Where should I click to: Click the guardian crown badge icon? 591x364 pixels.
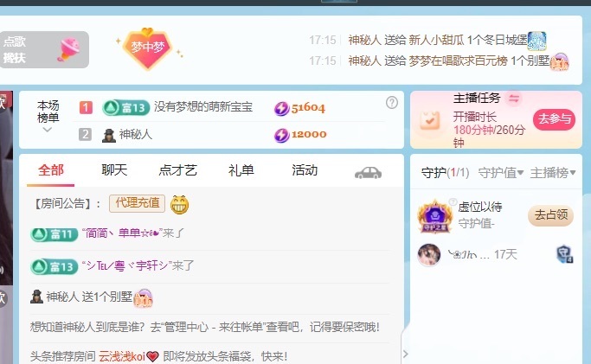[434, 215]
